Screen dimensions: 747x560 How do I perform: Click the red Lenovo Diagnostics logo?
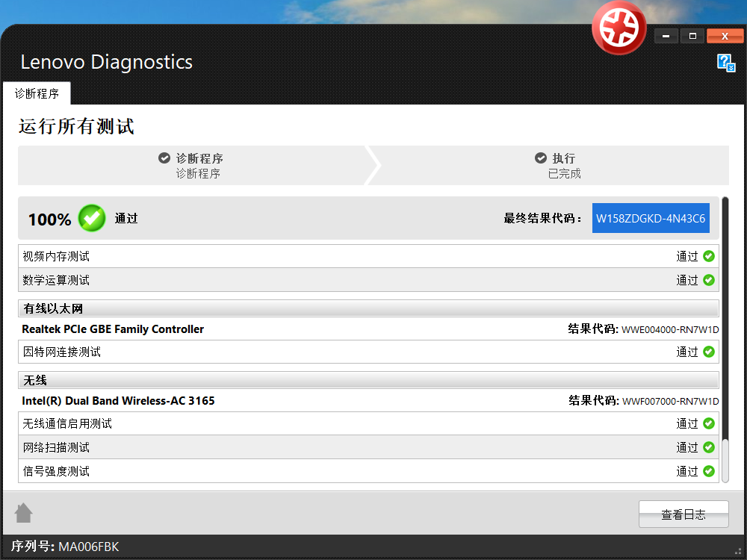619,27
